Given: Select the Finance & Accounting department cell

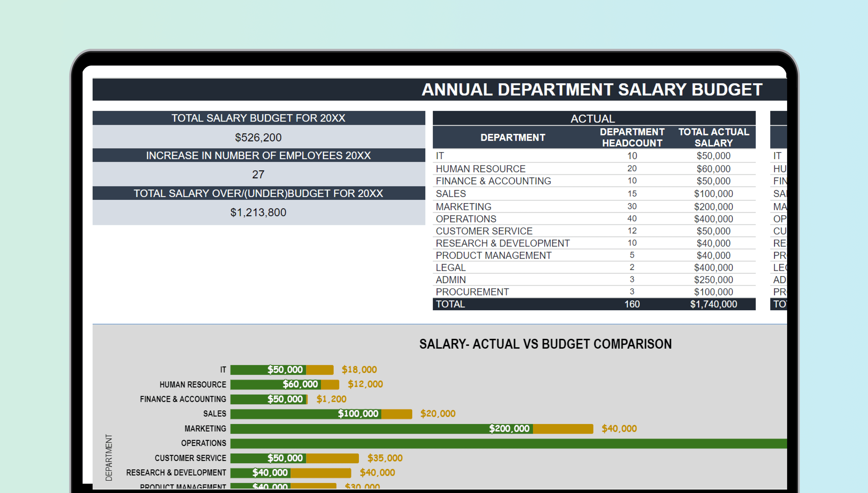Looking at the screenshot, I should pyautogui.click(x=493, y=181).
